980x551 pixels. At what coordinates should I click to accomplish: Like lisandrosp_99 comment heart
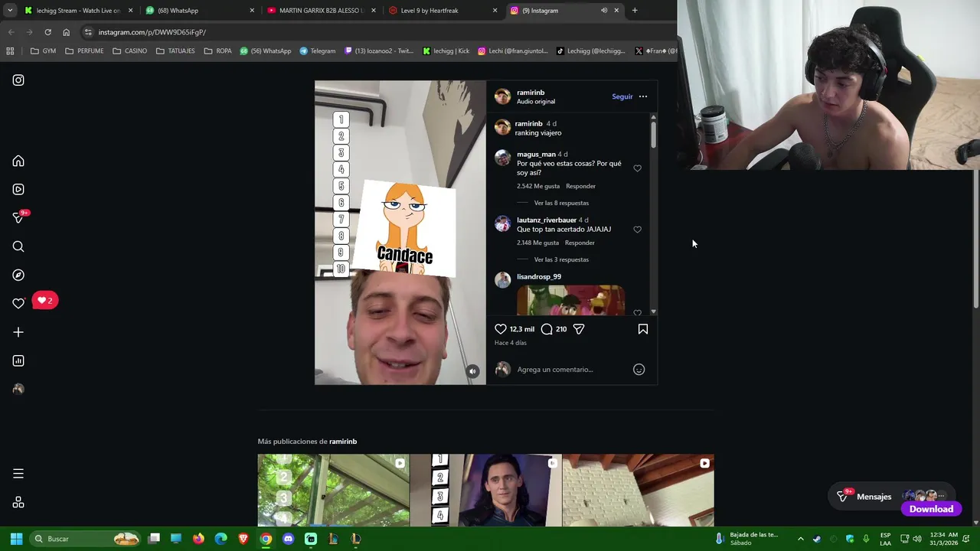click(637, 312)
